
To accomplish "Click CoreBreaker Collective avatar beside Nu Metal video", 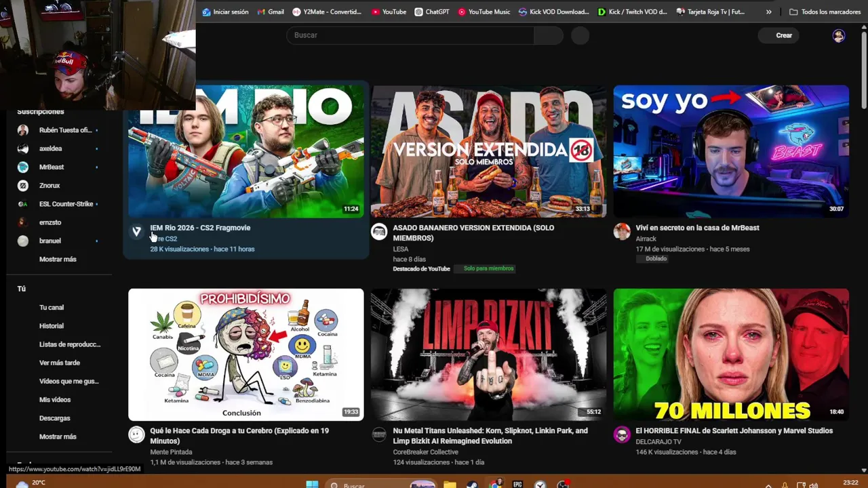I will coord(379,434).
